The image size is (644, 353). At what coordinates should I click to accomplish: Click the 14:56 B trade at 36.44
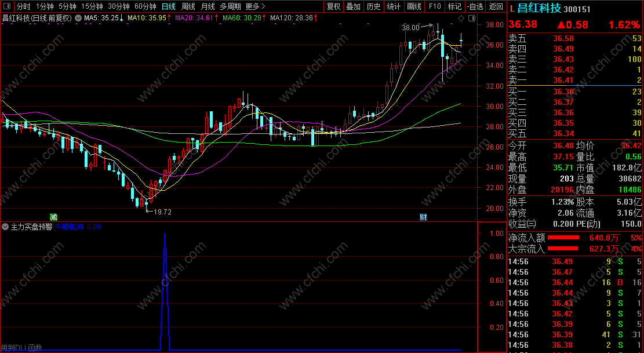[x=574, y=282]
